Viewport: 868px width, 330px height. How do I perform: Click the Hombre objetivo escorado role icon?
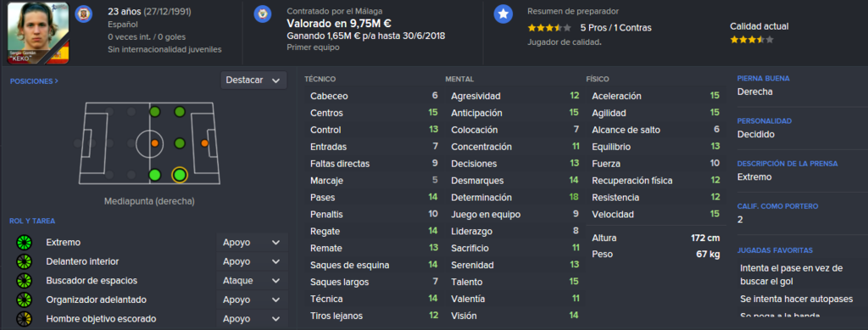click(x=25, y=319)
